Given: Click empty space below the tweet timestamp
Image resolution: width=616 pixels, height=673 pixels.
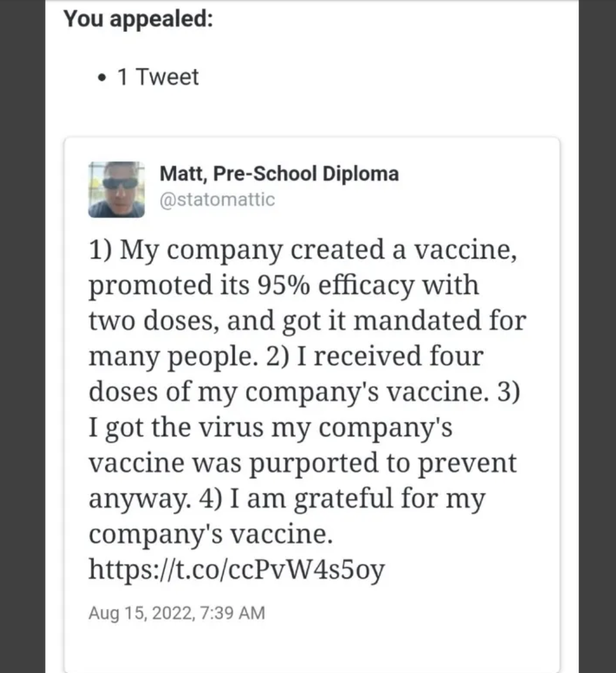Looking at the screenshot, I should point(312,648).
